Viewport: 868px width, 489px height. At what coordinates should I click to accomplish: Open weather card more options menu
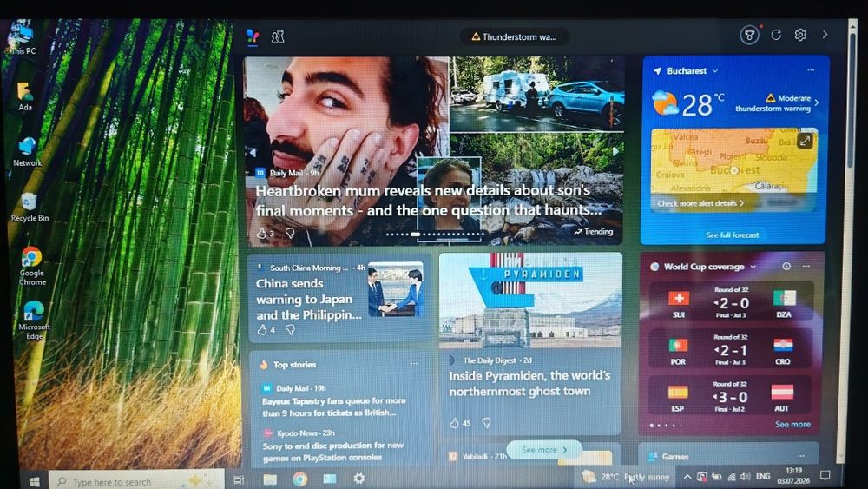click(x=811, y=69)
